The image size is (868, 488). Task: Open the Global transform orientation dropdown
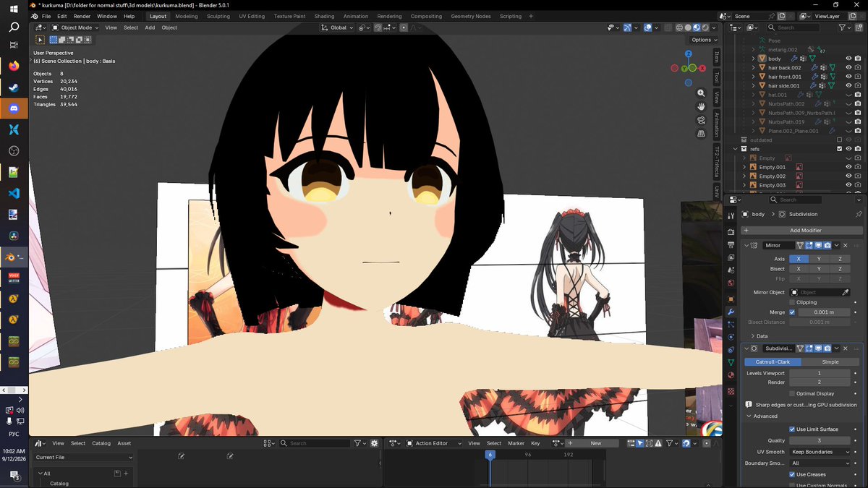click(338, 27)
